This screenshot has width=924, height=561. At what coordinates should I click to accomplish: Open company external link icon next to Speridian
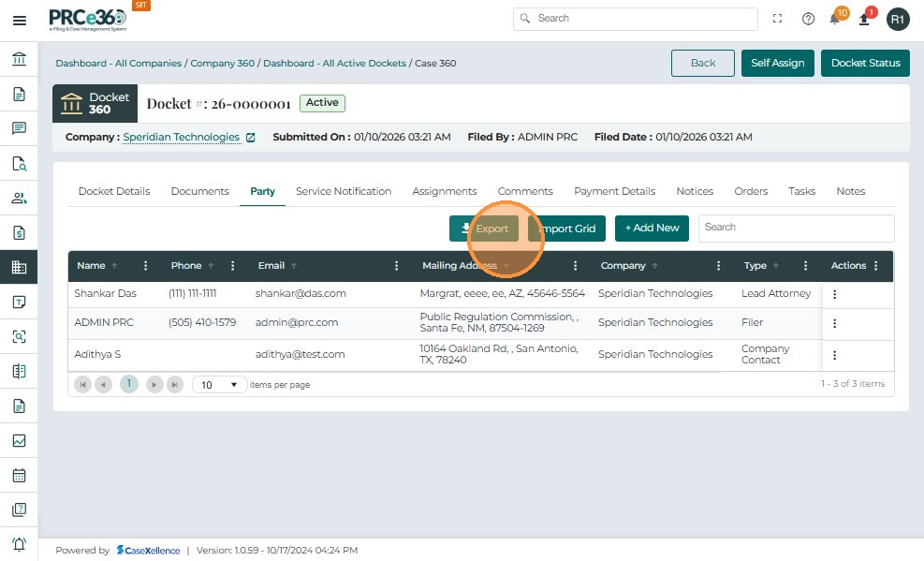[251, 138]
